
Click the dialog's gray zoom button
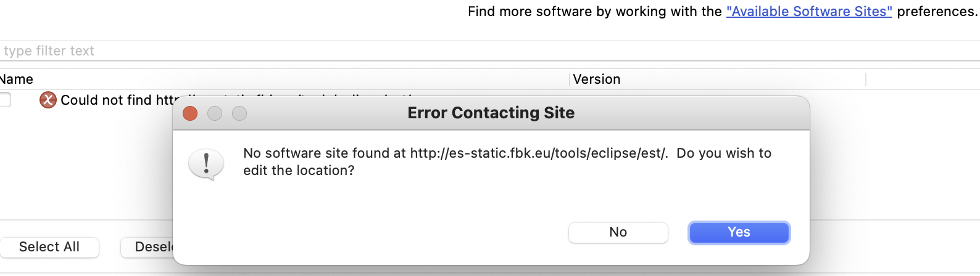pos(239,113)
